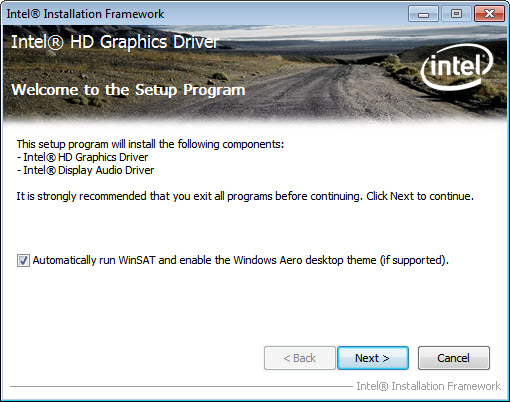
Task: Click 'This setup program will install' sentence
Action: [150, 144]
